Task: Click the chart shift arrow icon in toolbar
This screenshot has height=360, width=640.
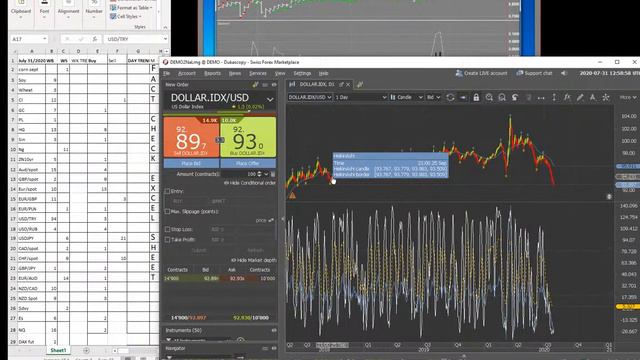Action: (x=463, y=98)
